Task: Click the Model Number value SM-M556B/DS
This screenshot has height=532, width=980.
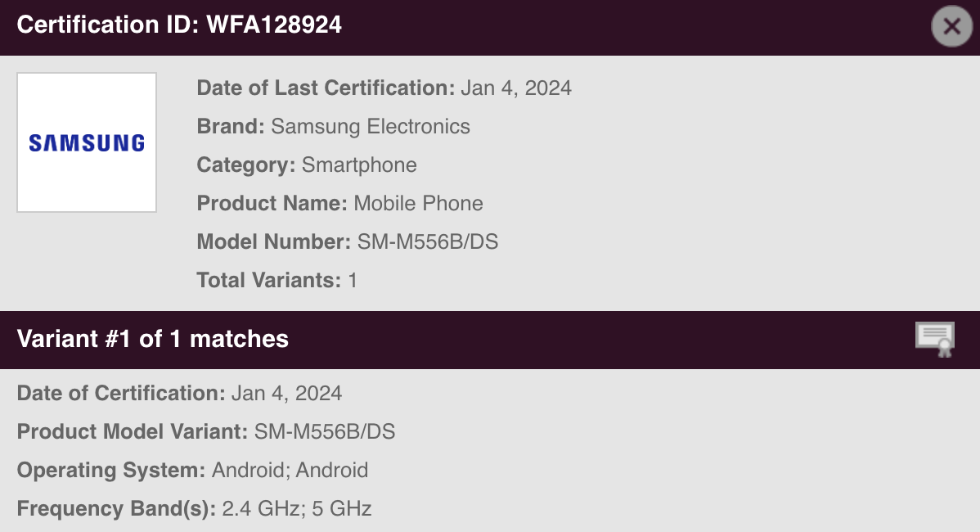Action: coord(428,242)
